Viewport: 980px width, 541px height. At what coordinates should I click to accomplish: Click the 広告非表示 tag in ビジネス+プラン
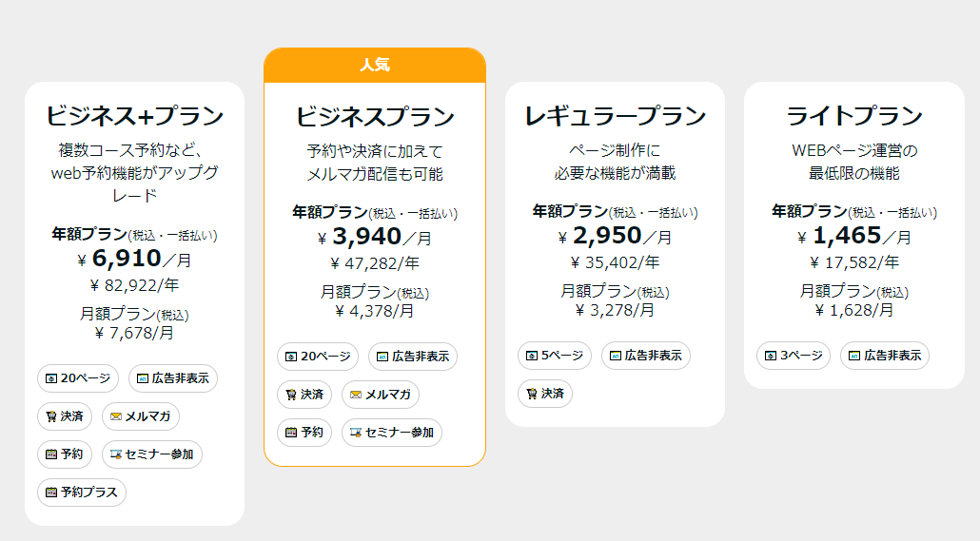173,378
